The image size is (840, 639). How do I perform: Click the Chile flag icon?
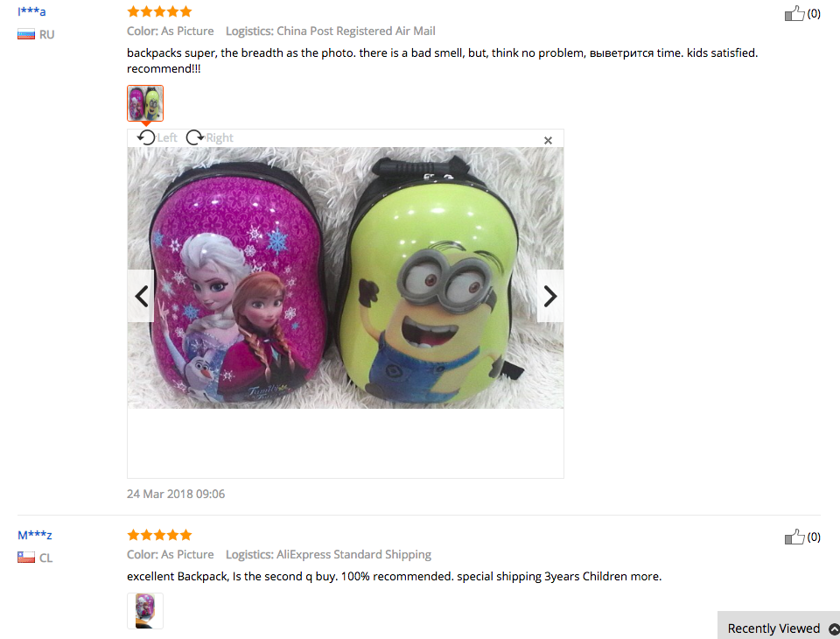(x=25, y=558)
